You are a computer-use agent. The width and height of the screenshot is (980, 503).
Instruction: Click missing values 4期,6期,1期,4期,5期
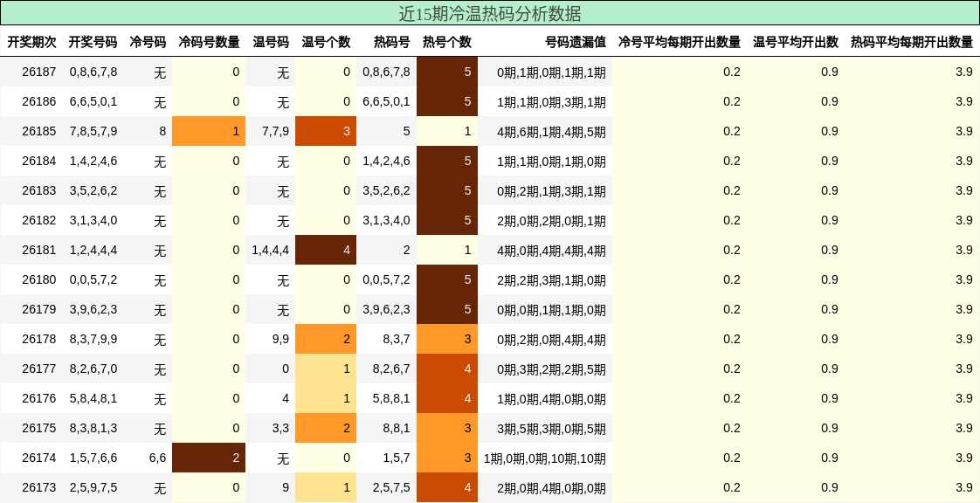(551, 132)
